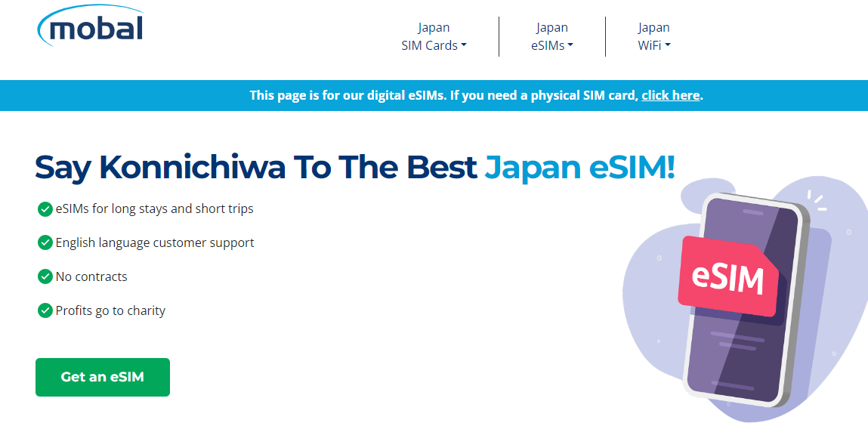Expand the Japan eSIMs dropdown arrow

(x=570, y=45)
